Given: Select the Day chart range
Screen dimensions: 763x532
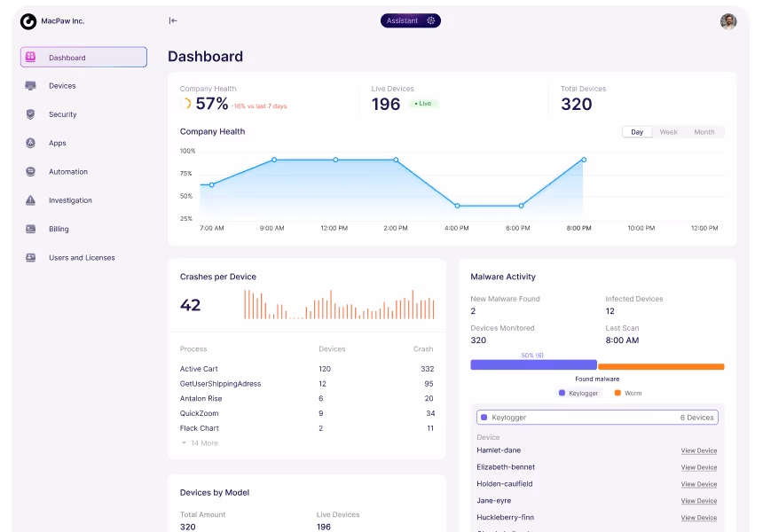Looking at the screenshot, I should (x=637, y=132).
